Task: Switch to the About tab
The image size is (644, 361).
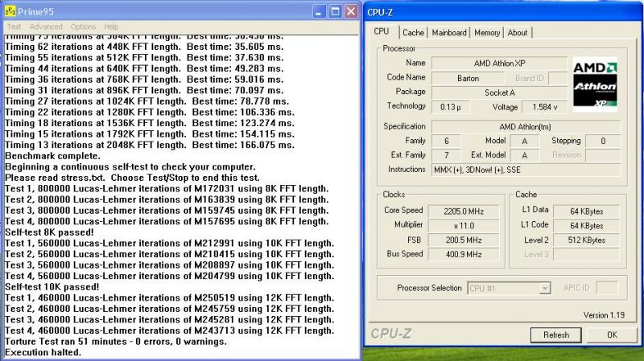Action: pyautogui.click(x=518, y=32)
